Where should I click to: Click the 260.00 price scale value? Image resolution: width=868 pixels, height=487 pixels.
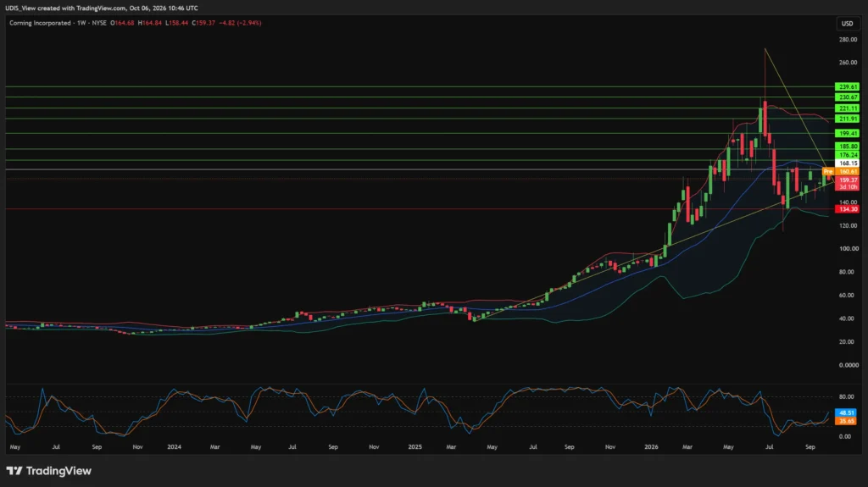tap(848, 63)
